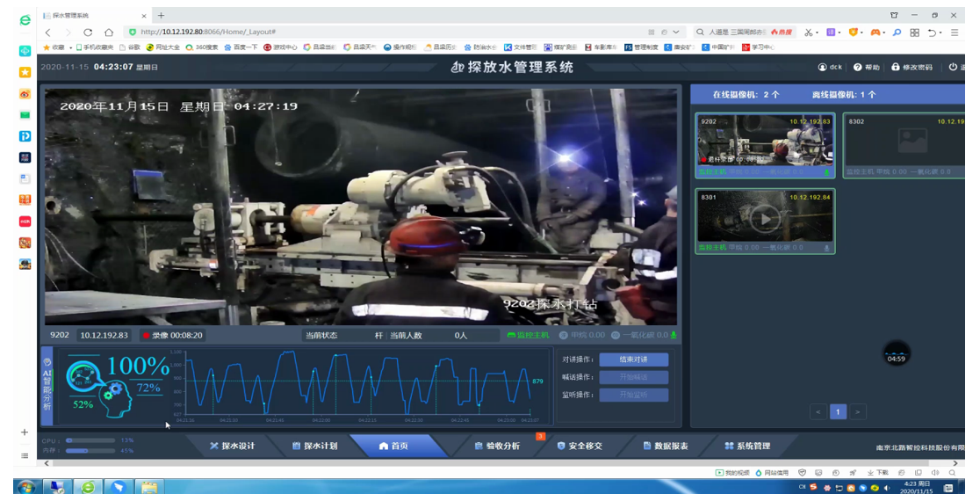
Task: Go to next page of camera list
Action: tap(858, 411)
